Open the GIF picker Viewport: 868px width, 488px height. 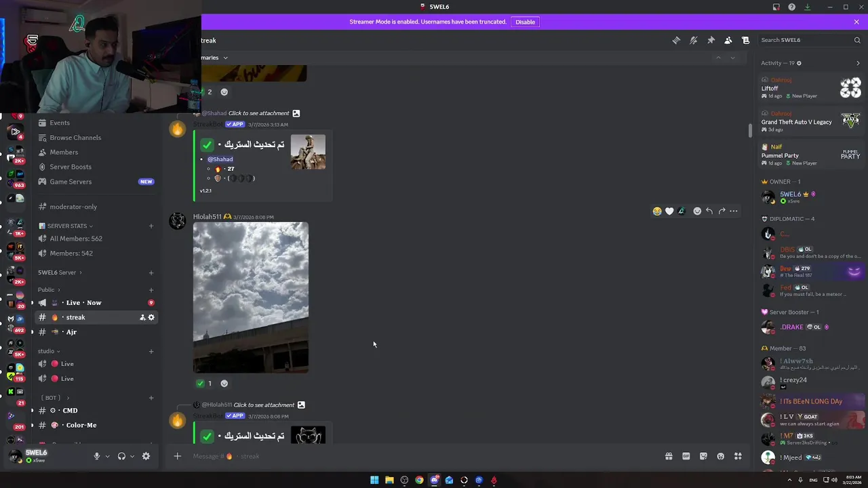(686, 456)
